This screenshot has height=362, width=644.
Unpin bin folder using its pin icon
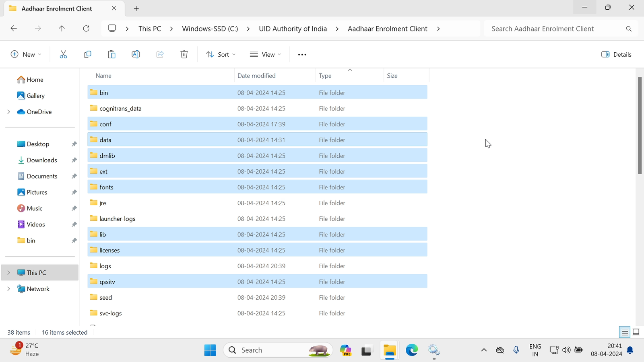click(x=74, y=241)
